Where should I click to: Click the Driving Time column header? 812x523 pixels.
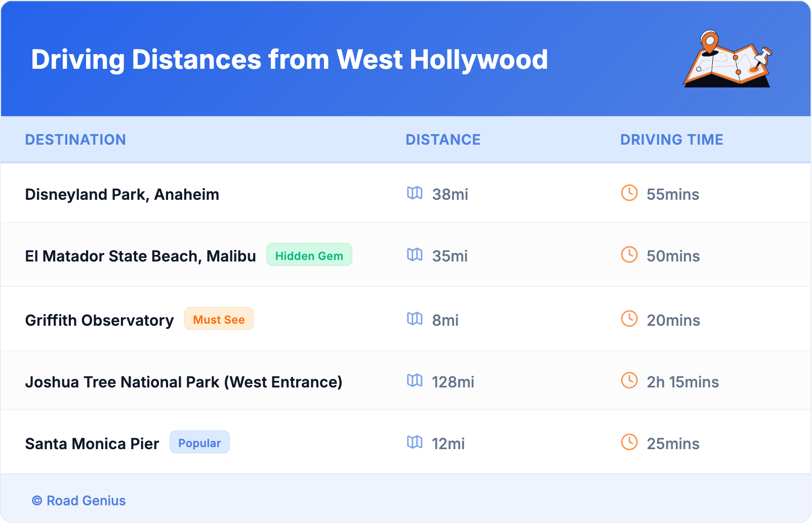(671, 140)
